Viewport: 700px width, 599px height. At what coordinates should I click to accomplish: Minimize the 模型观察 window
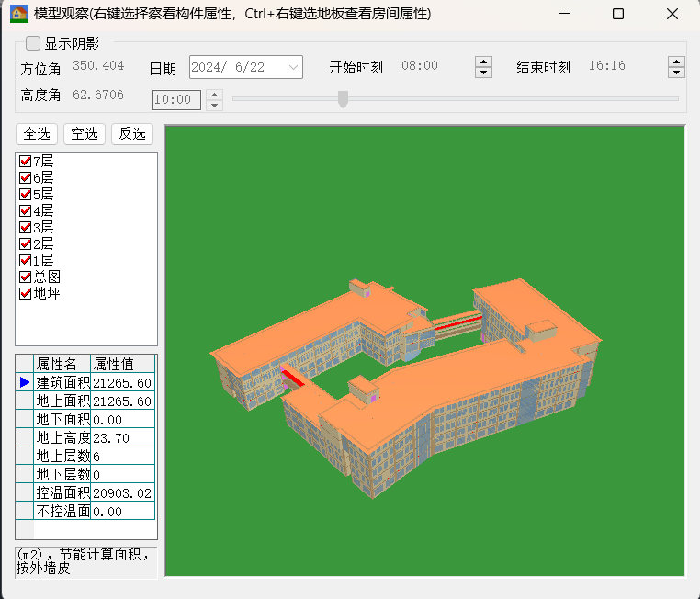(x=565, y=14)
